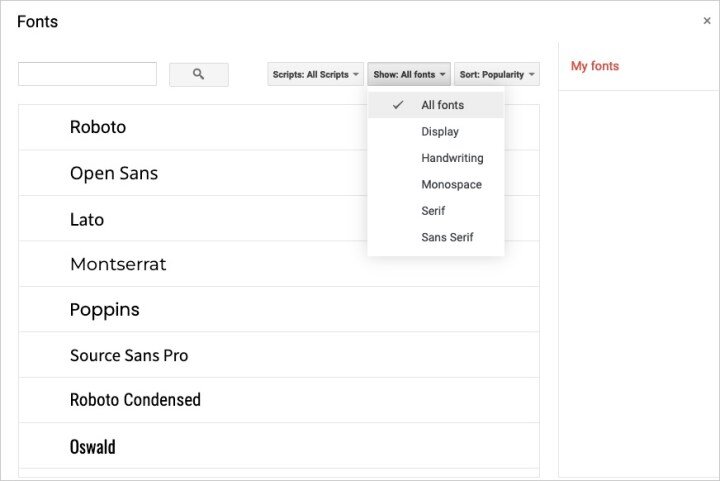The image size is (720, 481).
Task: Click in the font search text field
Action: [87, 74]
